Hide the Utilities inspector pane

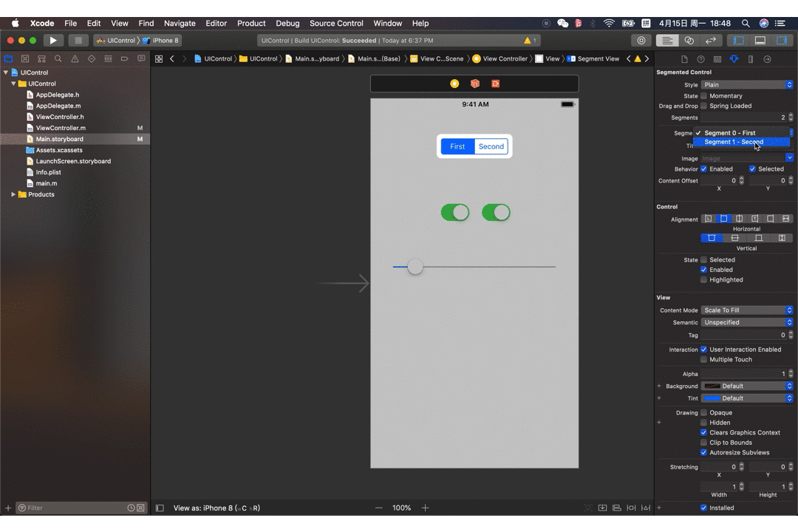click(782, 40)
